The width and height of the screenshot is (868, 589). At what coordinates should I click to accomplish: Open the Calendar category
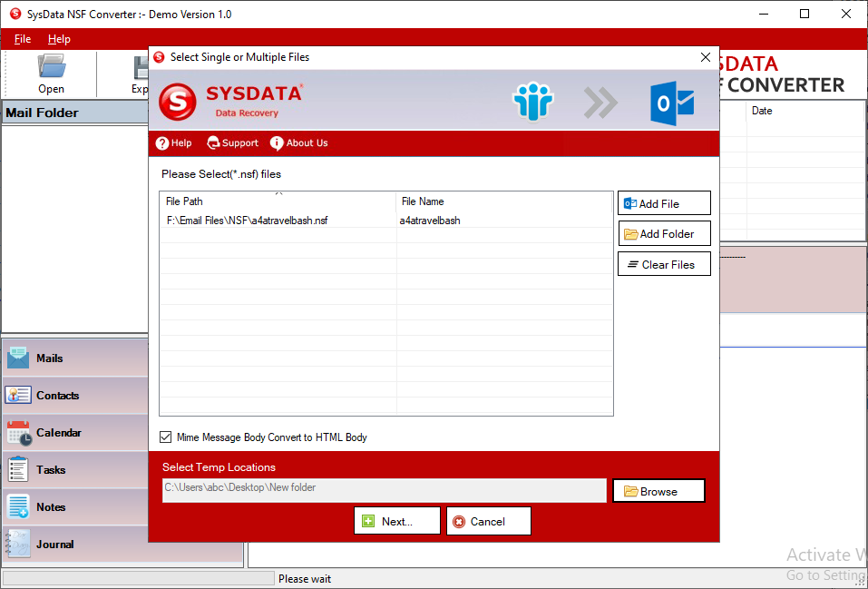(x=75, y=432)
